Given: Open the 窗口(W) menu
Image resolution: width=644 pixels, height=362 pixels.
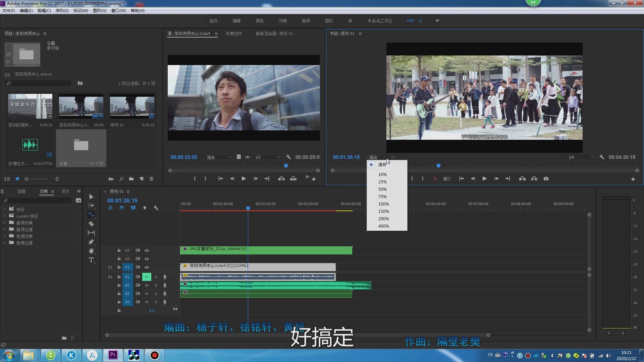Looking at the screenshot, I should point(118,11).
